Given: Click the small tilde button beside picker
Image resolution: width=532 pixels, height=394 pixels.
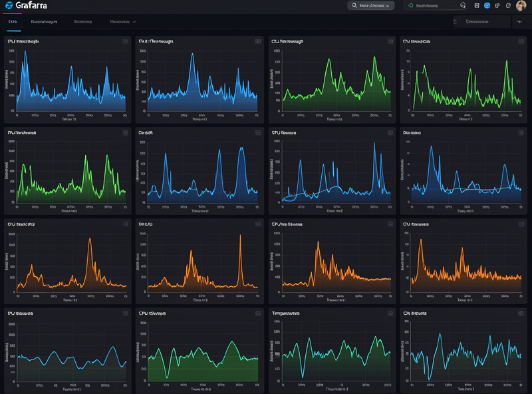Looking at the screenshot, I should [x=519, y=21].
